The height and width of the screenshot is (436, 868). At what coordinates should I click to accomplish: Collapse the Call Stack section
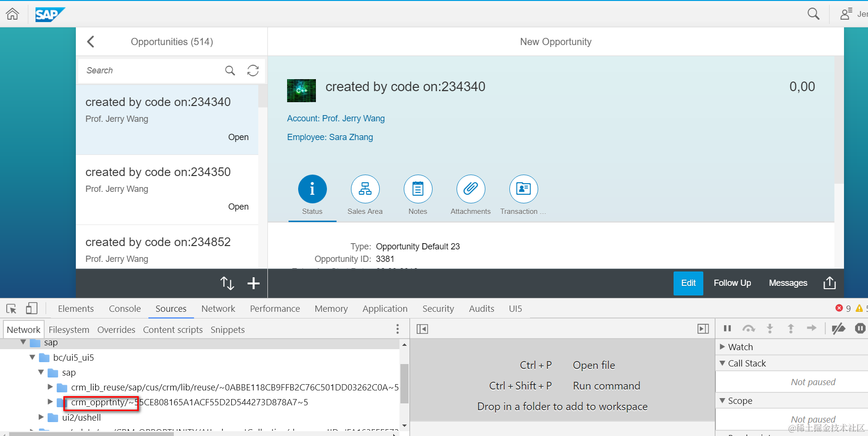pos(722,363)
